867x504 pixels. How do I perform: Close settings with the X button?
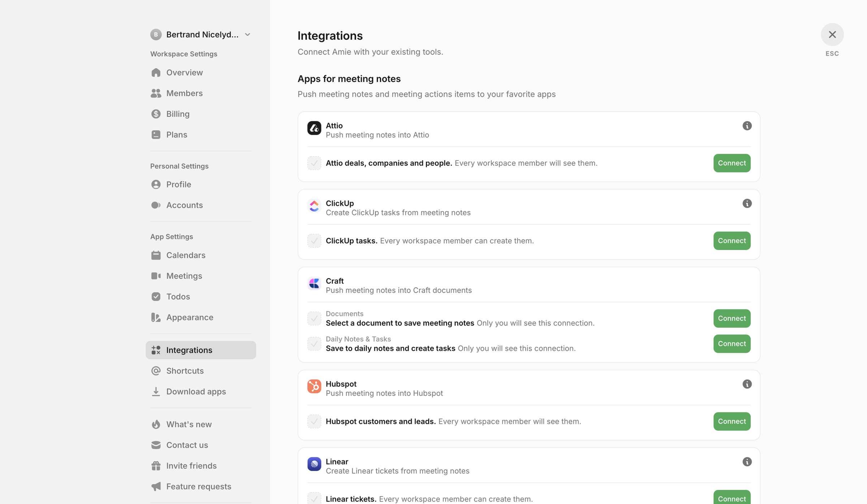tap(832, 35)
